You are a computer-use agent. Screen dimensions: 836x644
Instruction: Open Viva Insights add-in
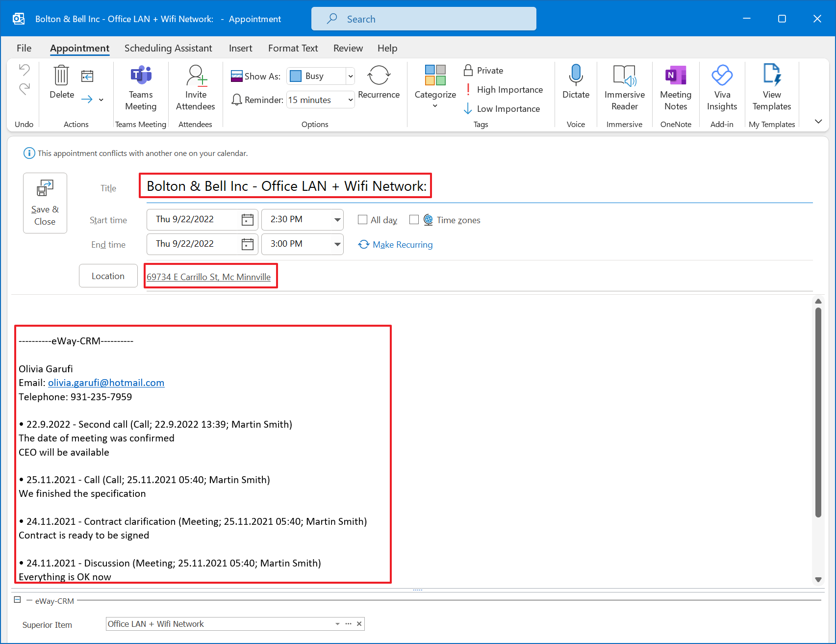722,88
